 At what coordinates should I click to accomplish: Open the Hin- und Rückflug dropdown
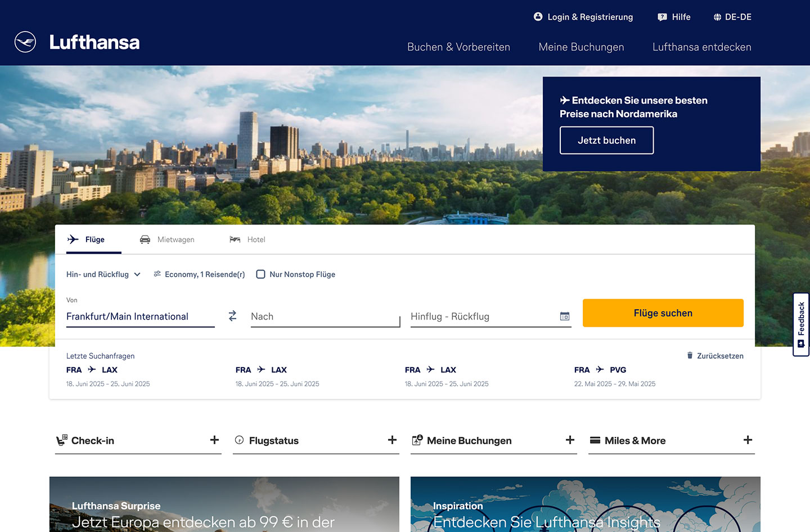click(x=103, y=274)
